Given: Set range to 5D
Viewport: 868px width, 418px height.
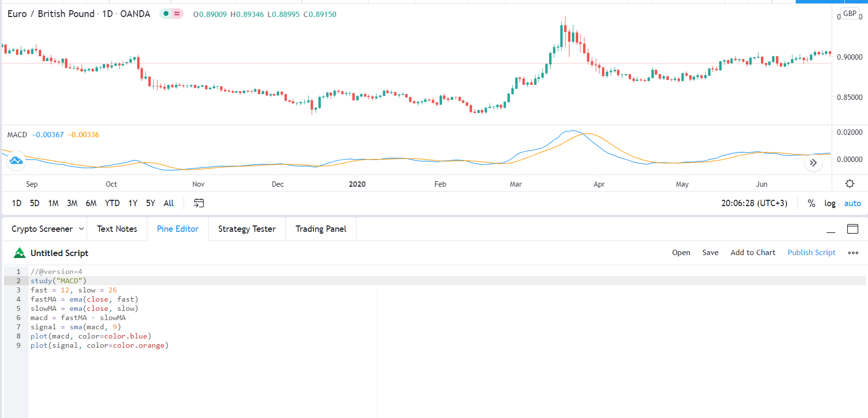Looking at the screenshot, I should [x=34, y=203].
